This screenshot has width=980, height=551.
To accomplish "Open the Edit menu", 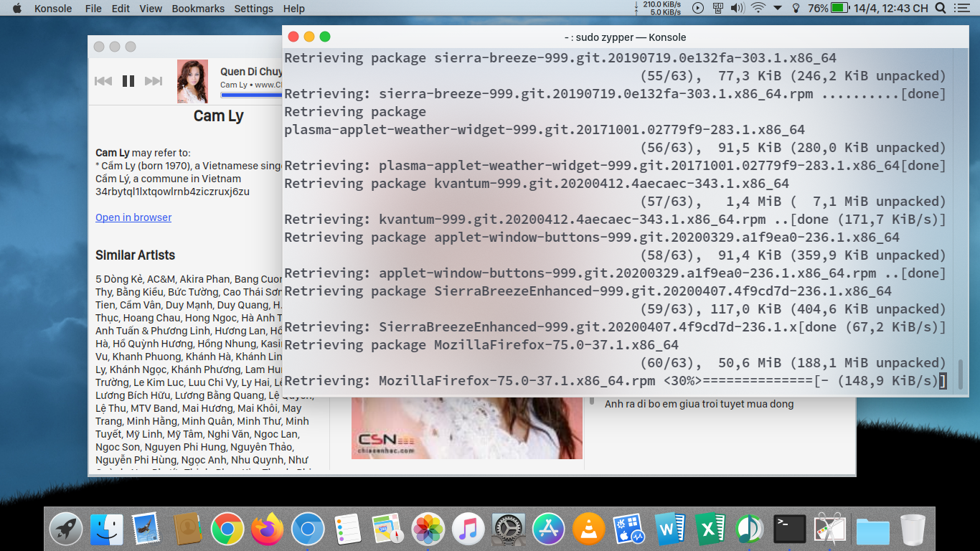I will [x=121, y=9].
